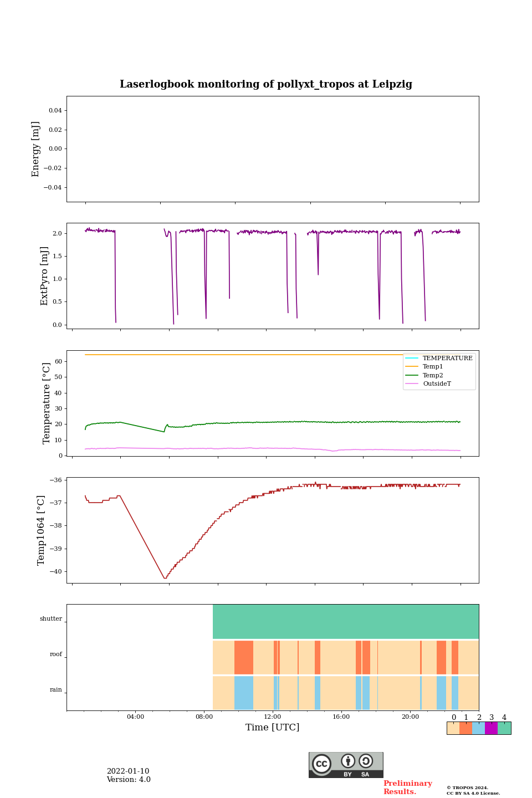The image size is (532, 798).
Task: Select the orange colorbar swatch labeled 1
Action: tap(465, 728)
